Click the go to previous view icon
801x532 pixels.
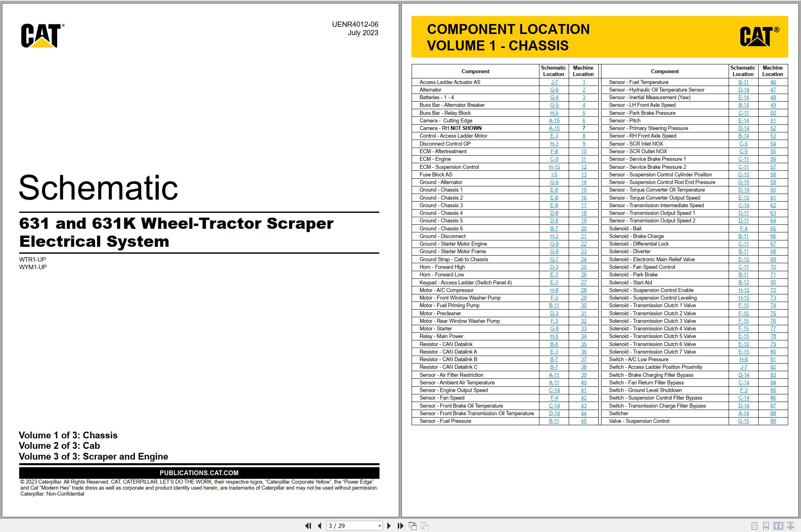[x=413, y=526]
